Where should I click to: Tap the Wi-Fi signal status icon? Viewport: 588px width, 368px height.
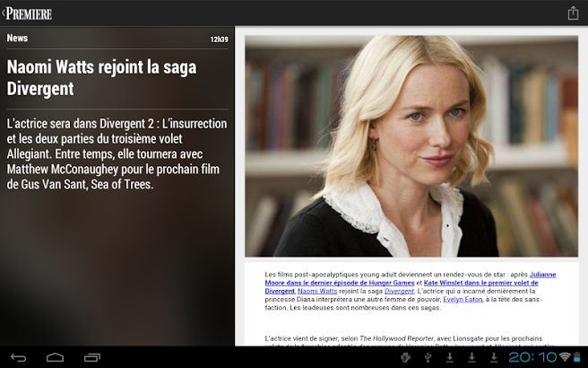[x=565, y=356]
